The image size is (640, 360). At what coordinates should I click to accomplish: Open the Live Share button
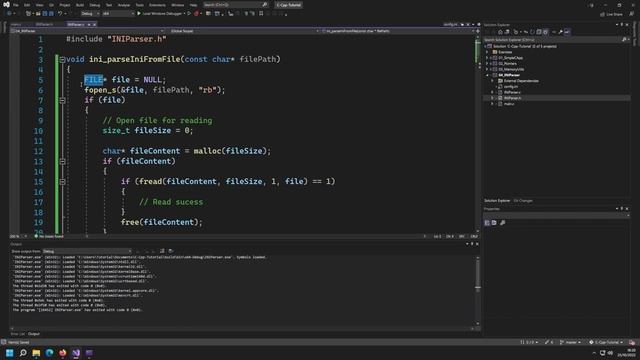pos(611,14)
